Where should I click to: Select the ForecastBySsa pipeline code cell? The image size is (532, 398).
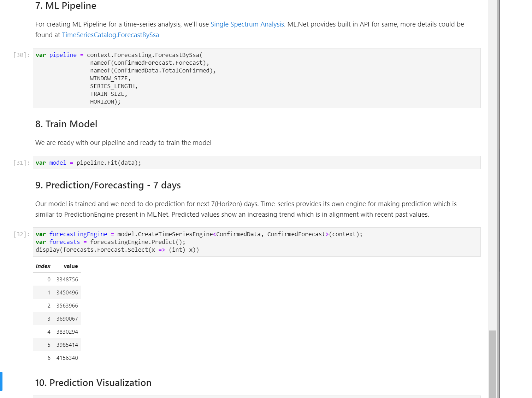[x=247, y=78]
